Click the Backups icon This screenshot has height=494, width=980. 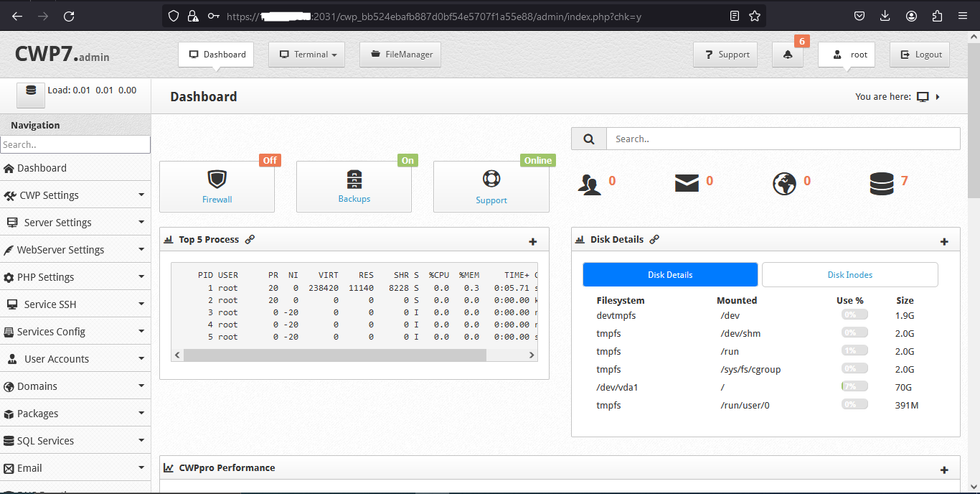click(353, 179)
